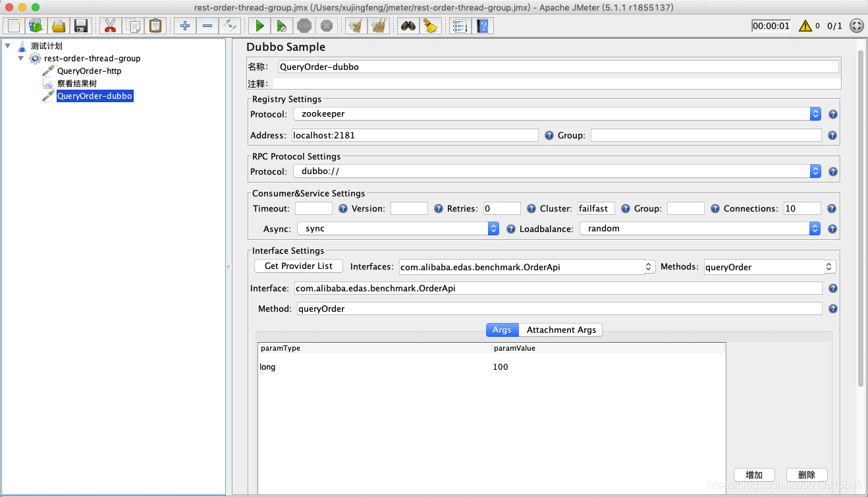Viewport: 868px width, 497px height.
Task: Click the paramValue cell 100
Action: point(609,367)
